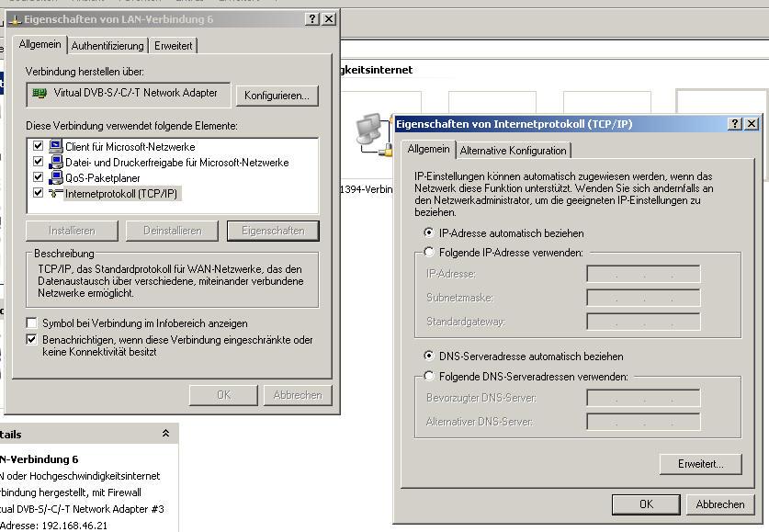The height and width of the screenshot is (532, 769).
Task: Click the QoS-Paketplaner icon
Action: click(x=56, y=177)
